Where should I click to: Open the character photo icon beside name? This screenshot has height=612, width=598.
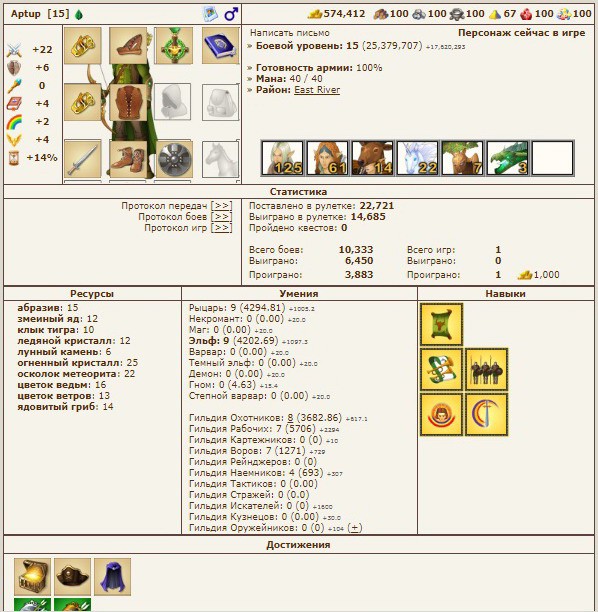pos(210,14)
